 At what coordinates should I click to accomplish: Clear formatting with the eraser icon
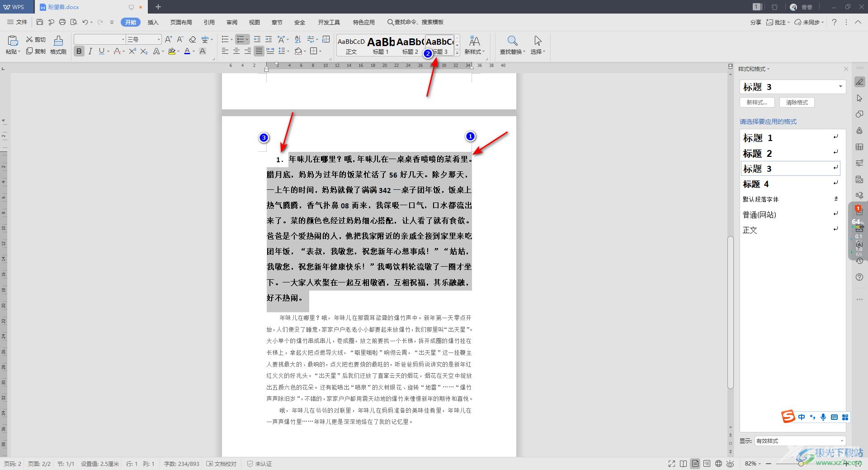[x=193, y=39]
